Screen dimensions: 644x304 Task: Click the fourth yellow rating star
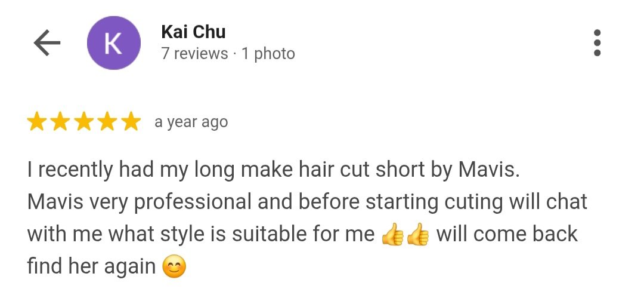(x=107, y=122)
